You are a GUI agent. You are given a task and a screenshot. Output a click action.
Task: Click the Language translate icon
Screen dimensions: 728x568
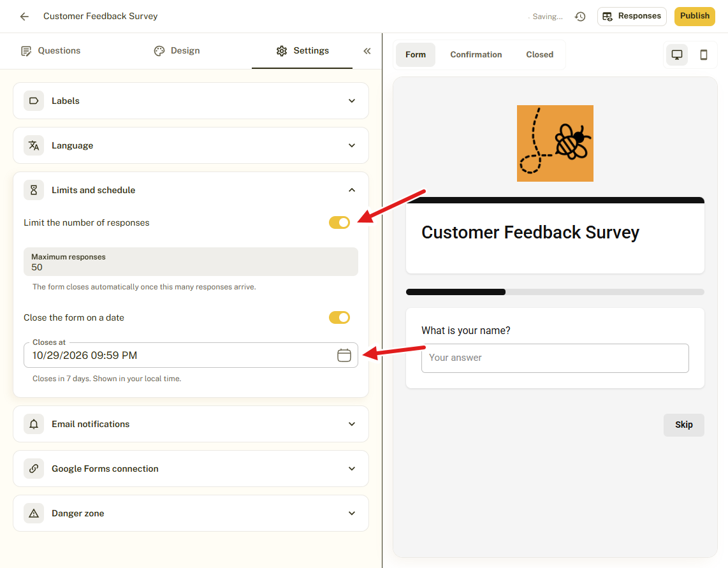tap(34, 145)
